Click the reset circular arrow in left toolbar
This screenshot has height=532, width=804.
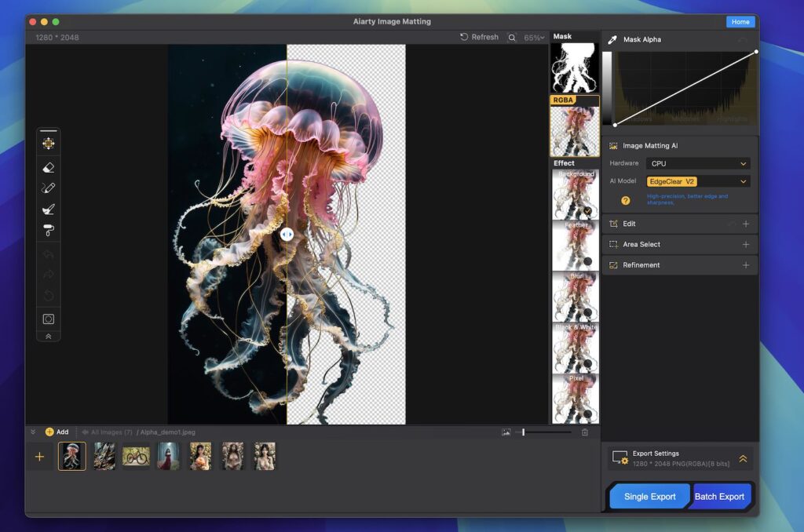(48, 296)
